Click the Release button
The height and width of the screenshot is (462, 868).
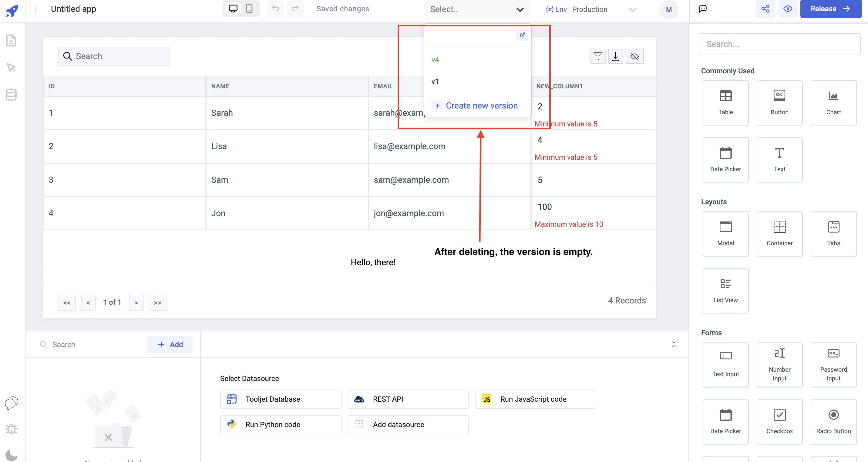831,9
